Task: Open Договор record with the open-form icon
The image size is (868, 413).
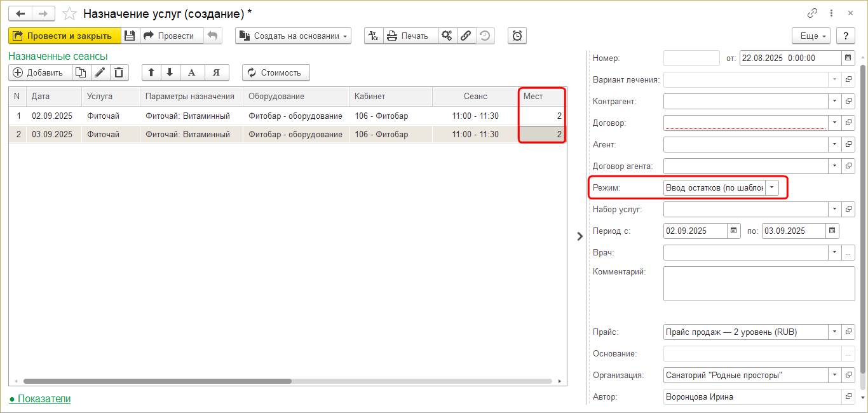Action: point(848,123)
